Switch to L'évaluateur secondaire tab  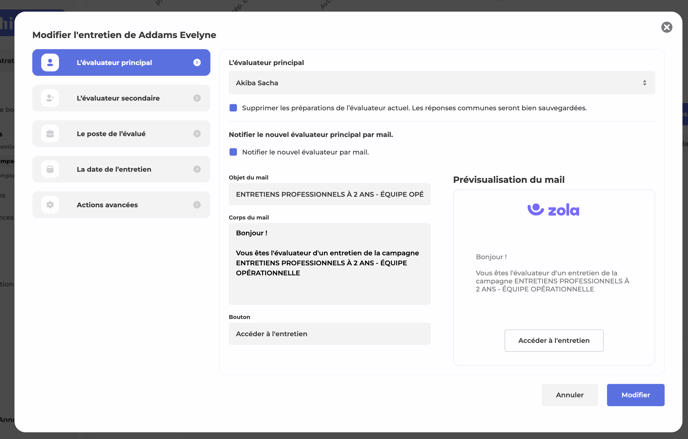tap(120, 98)
